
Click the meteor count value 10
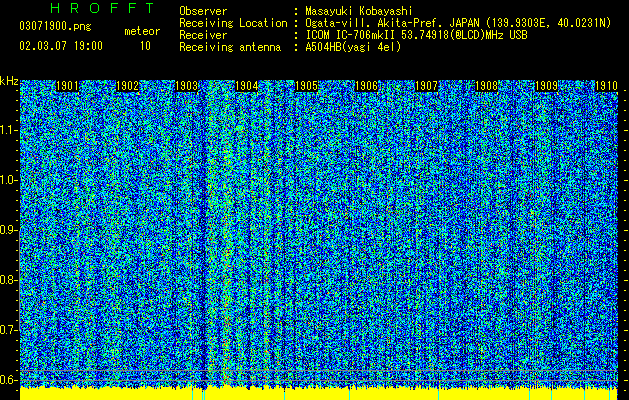point(145,46)
